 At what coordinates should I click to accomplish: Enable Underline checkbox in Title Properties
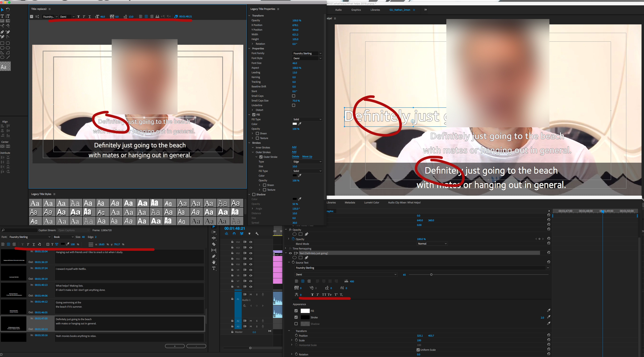[x=294, y=106]
